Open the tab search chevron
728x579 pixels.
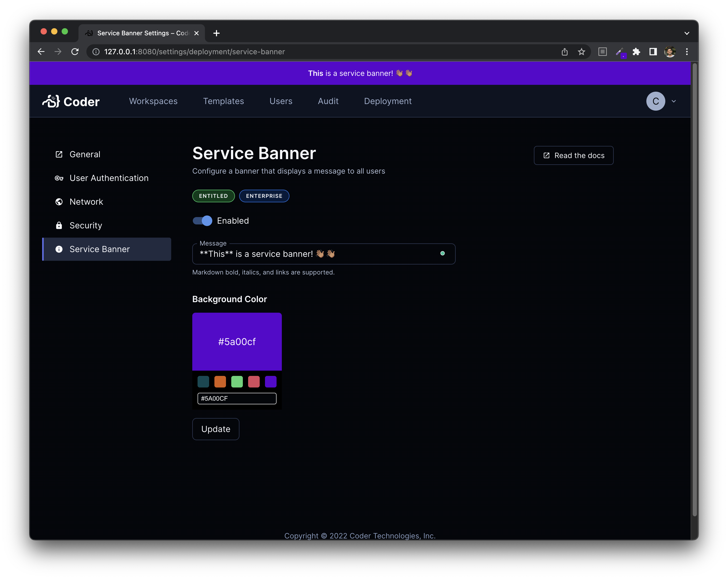[x=686, y=33]
